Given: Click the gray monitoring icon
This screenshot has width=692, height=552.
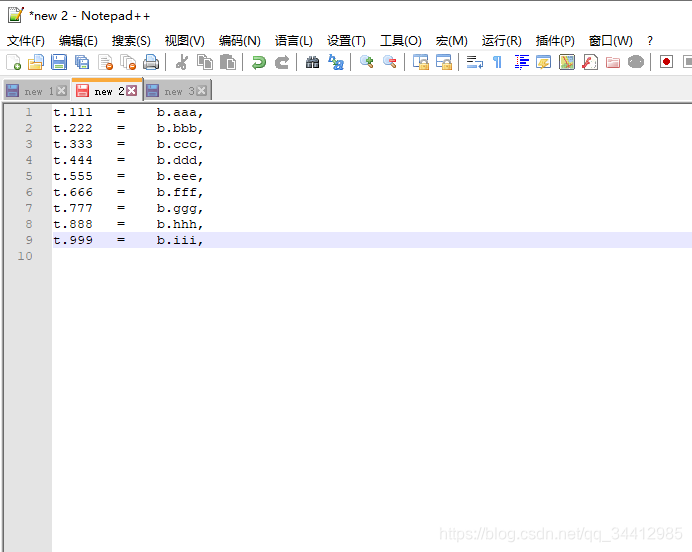Looking at the screenshot, I should pos(636,62).
